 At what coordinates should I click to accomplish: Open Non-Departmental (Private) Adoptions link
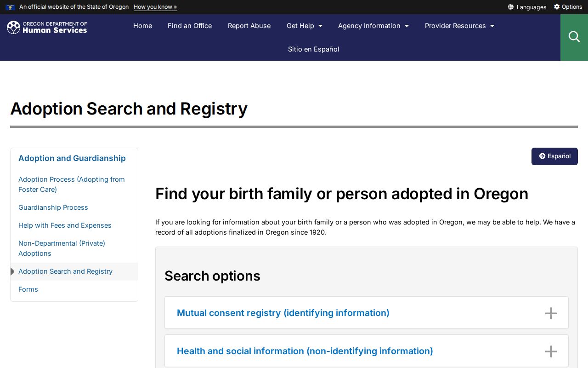62,248
